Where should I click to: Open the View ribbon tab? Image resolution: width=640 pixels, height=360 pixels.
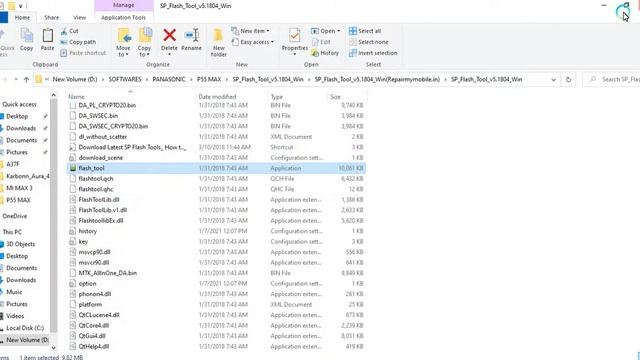[x=80, y=18]
